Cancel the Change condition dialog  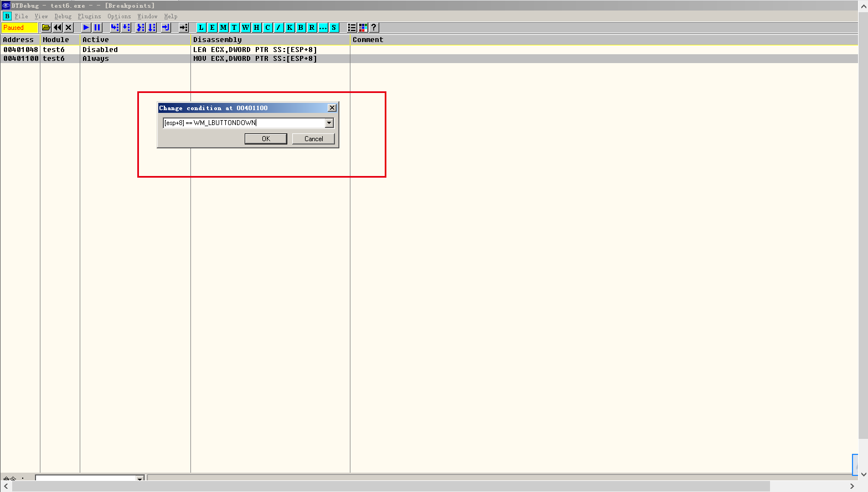313,139
